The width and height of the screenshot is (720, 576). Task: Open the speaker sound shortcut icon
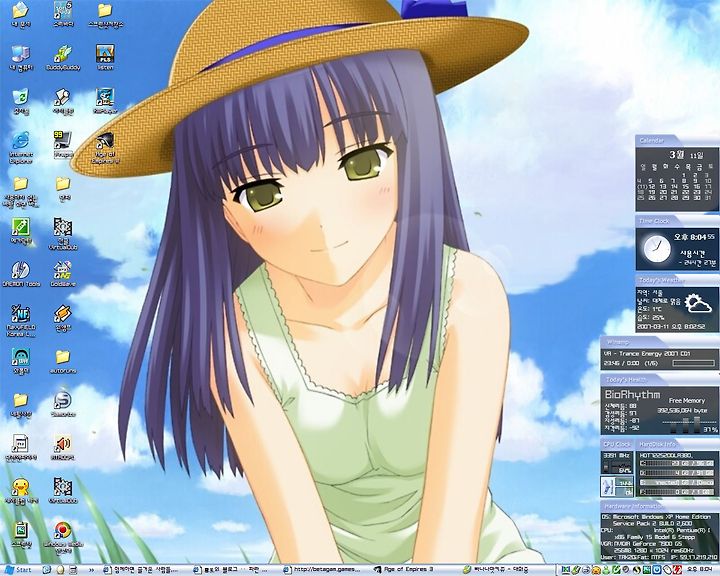(x=63, y=447)
